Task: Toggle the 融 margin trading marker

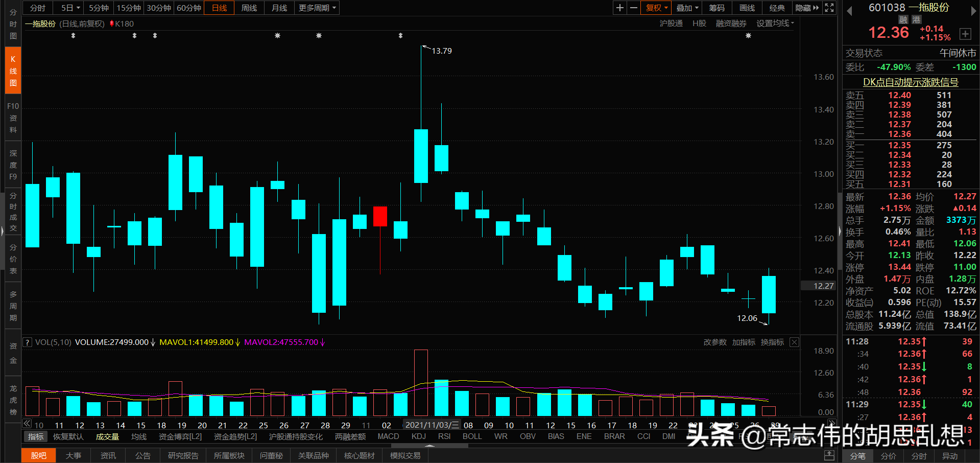Action: pyautogui.click(x=902, y=19)
